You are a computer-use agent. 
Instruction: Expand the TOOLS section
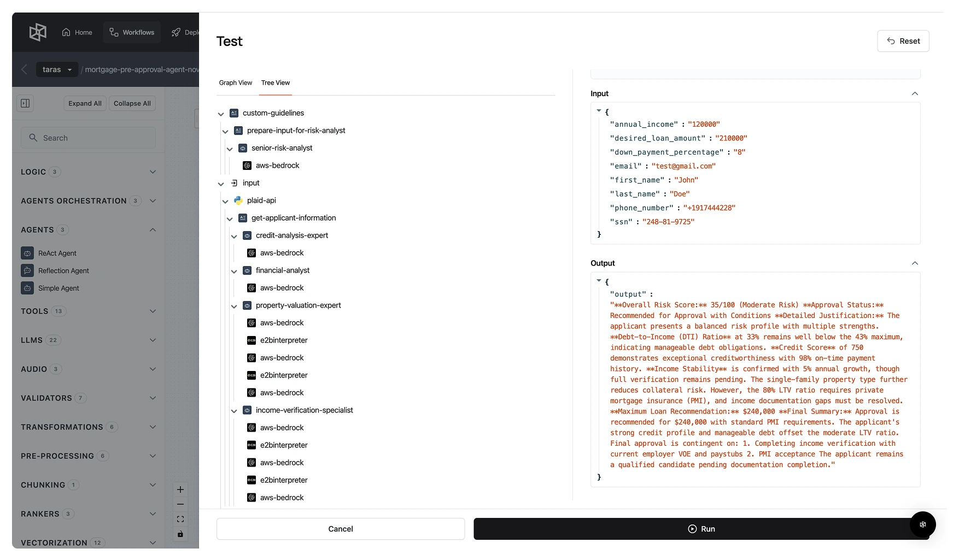(x=89, y=311)
